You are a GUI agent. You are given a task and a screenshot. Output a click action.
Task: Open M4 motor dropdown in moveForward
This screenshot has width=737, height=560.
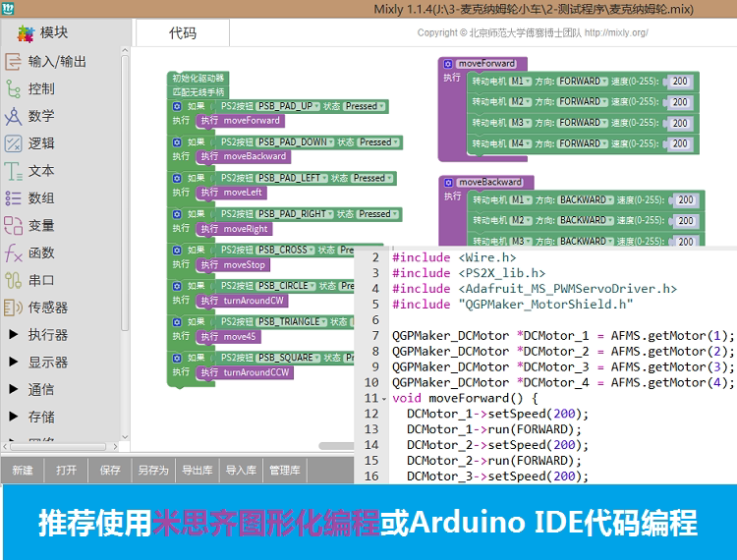pos(521,143)
